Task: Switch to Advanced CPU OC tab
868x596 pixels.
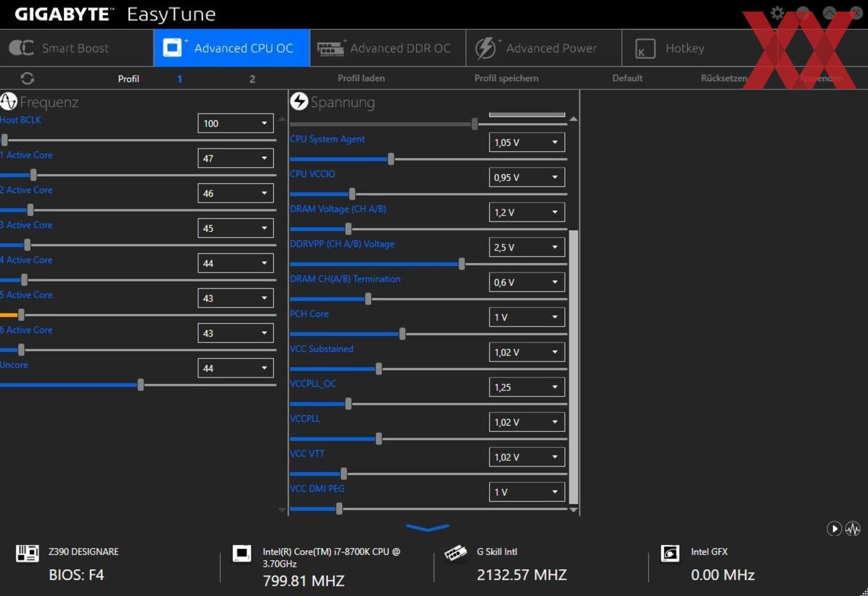Action: pos(231,48)
